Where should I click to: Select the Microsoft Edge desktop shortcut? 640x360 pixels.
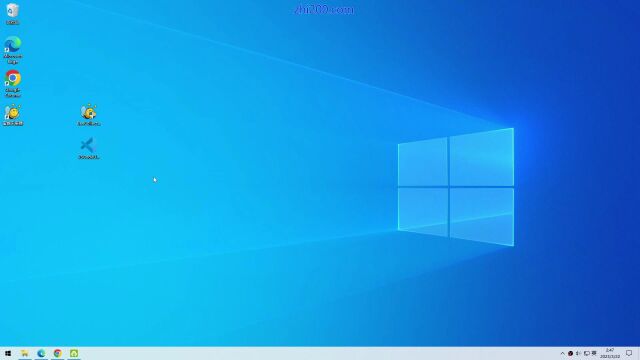13,50
